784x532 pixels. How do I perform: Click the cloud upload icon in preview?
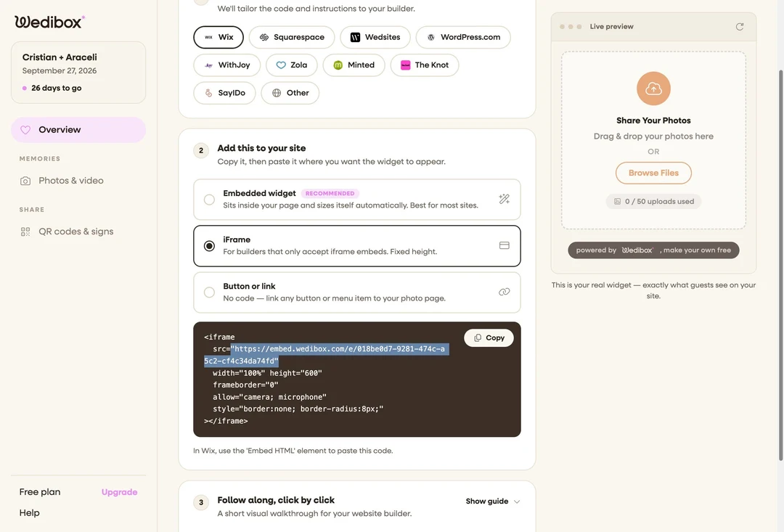[653, 89]
